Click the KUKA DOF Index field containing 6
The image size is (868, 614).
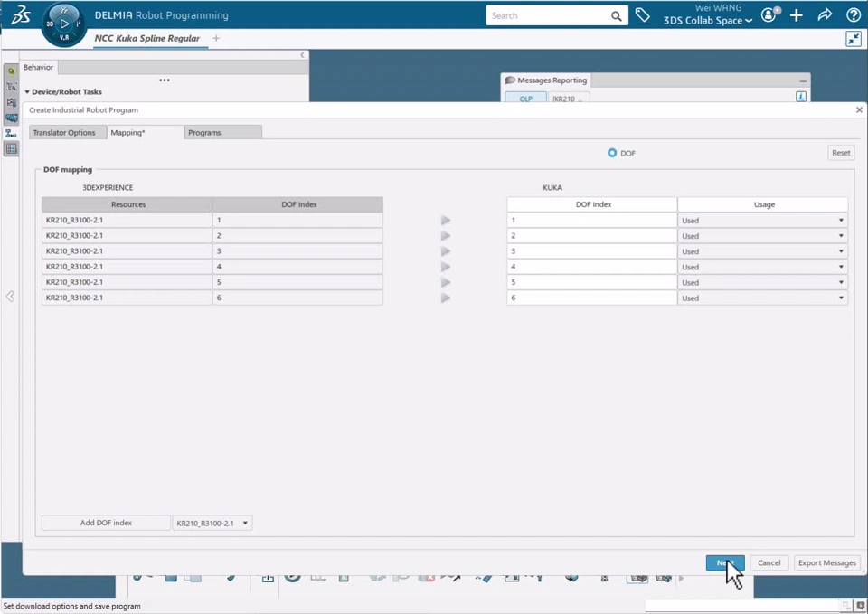point(591,298)
